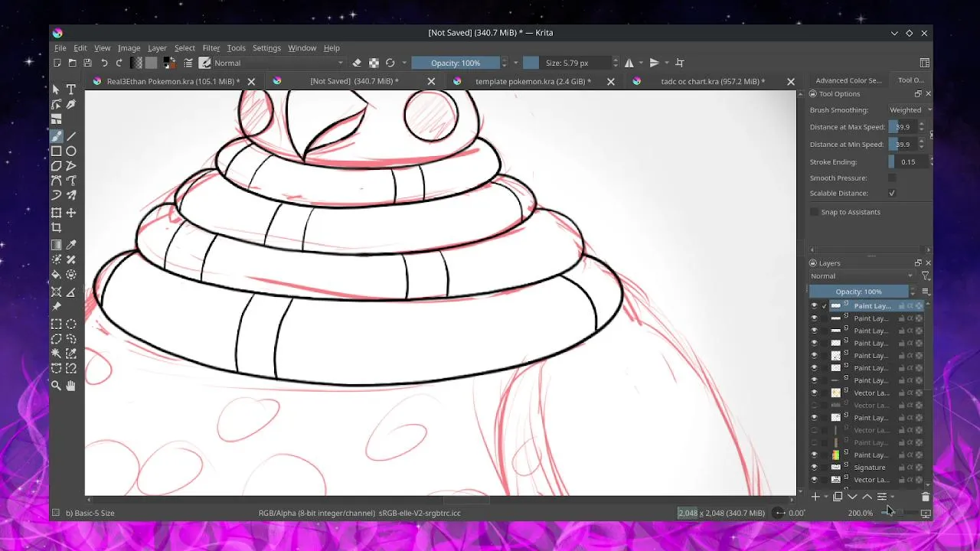This screenshot has height=551, width=980.
Task: Open the File menu
Action: click(60, 47)
